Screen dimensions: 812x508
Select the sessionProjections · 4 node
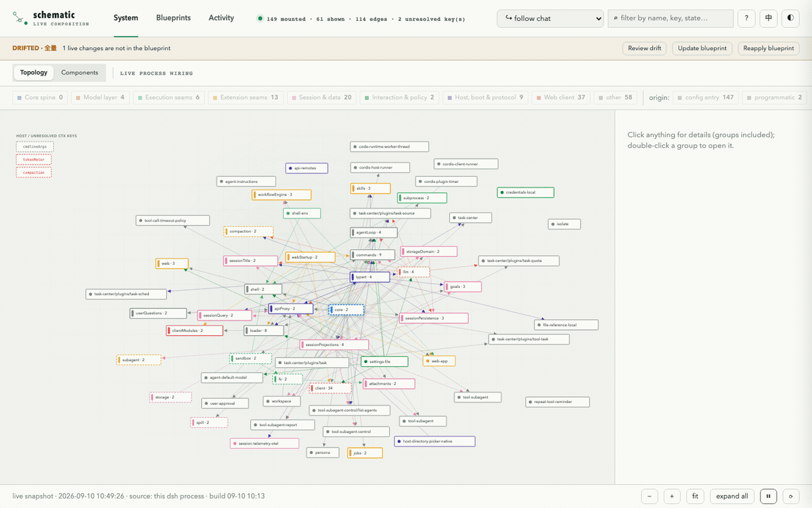[334, 345]
